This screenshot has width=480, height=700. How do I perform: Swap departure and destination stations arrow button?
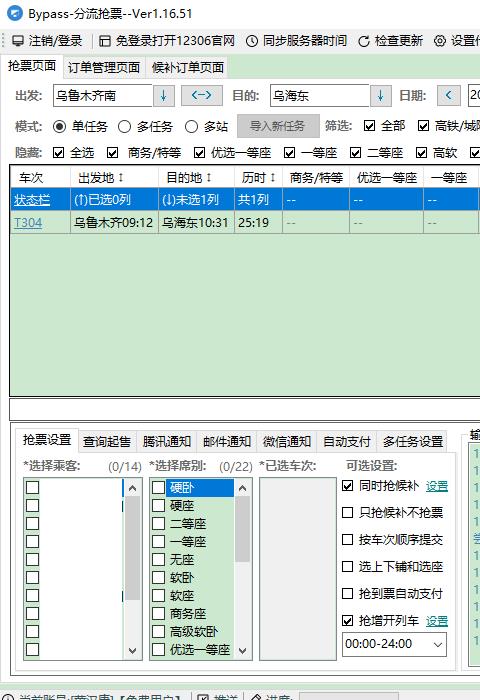click(201, 95)
